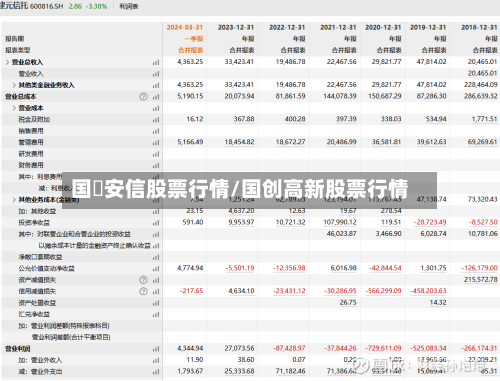Click the orange 合并报表 label
This screenshot has width=500, height=381.
point(191,50)
